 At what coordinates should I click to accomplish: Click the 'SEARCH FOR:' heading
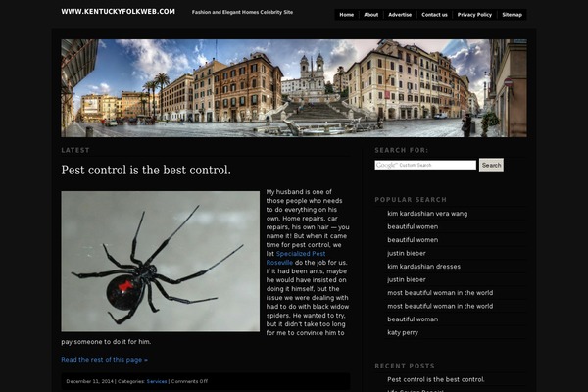(x=401, y=150)
